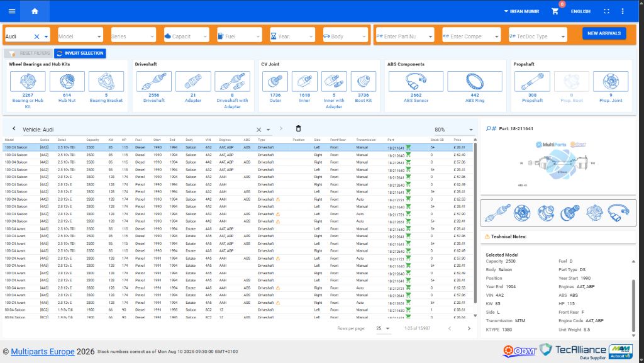Clear the Vehicle: Audi filter chip
This screenshot has width=644, height=363.
tap(258, 130)
